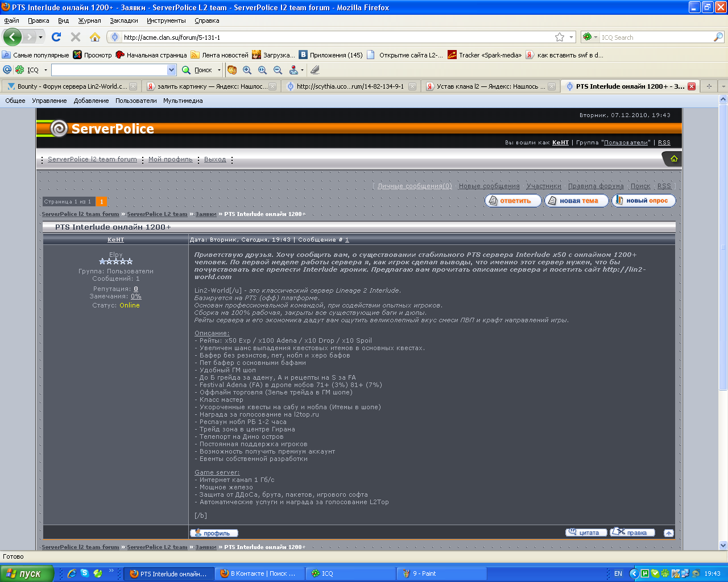The height and width of the screenshot is (582, 728).
Task: Expand the ICQ toolbar menu arrow
Action: pyautogui.click(x=45, y=70)
